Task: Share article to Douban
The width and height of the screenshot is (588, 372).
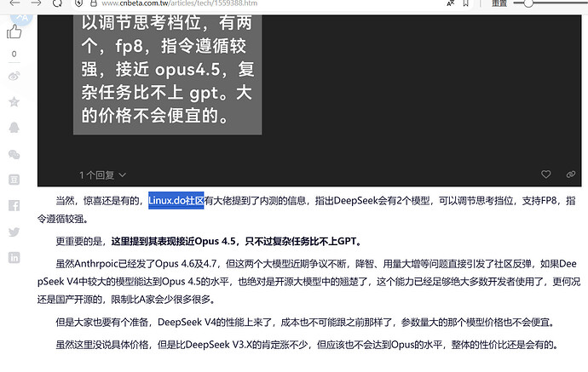Action: (14, 180)
